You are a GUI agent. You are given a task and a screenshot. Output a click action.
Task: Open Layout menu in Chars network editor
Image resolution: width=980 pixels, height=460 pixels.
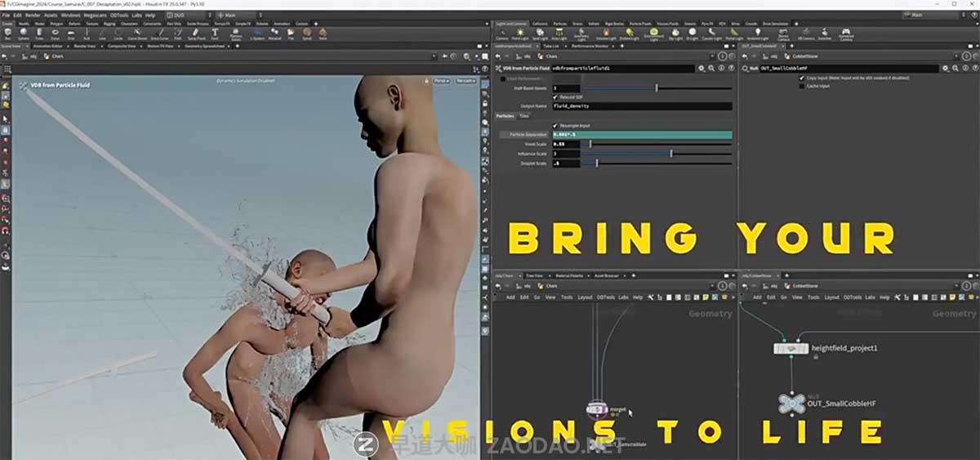click(585, 297)
